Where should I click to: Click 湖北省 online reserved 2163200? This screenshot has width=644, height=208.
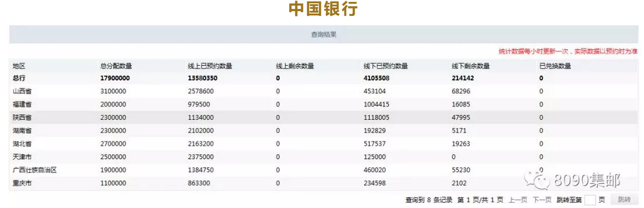pyautogui.click(x=201, y=143)
